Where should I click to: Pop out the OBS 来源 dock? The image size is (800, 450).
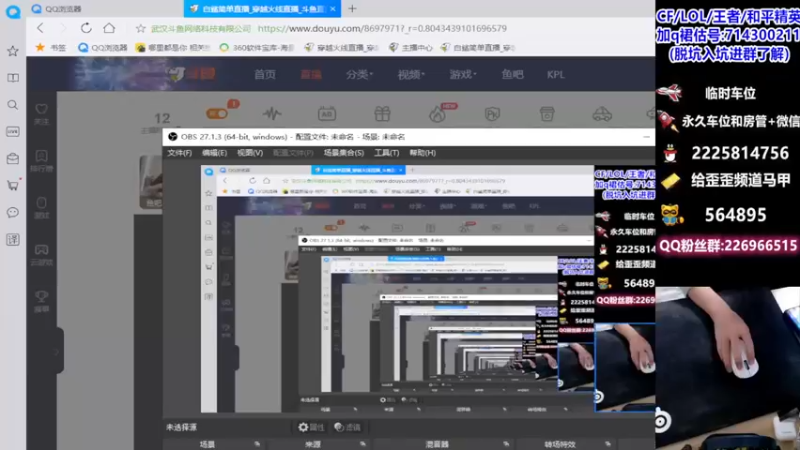pyautogui.click(x=363, y=444)
